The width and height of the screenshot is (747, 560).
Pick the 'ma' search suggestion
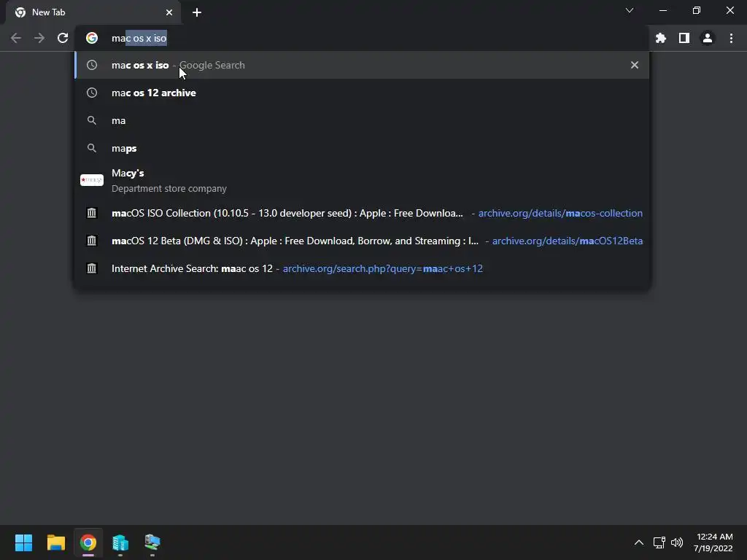click(x=362, y=120)
